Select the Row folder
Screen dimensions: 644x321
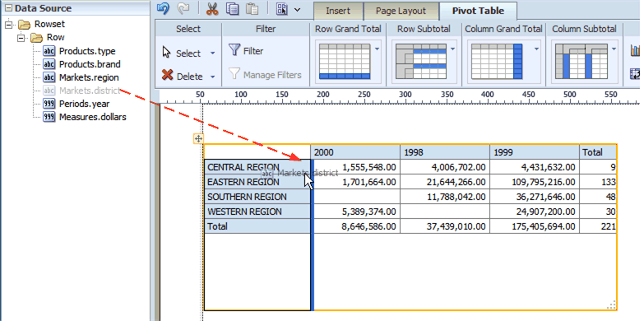[x=48, y=37]
